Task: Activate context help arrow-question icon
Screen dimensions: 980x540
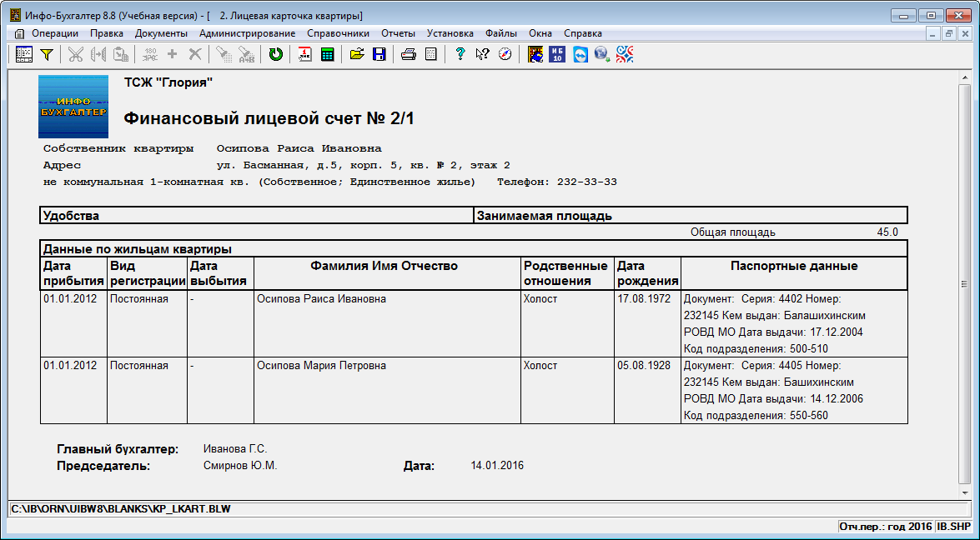Action: [482, 54]
